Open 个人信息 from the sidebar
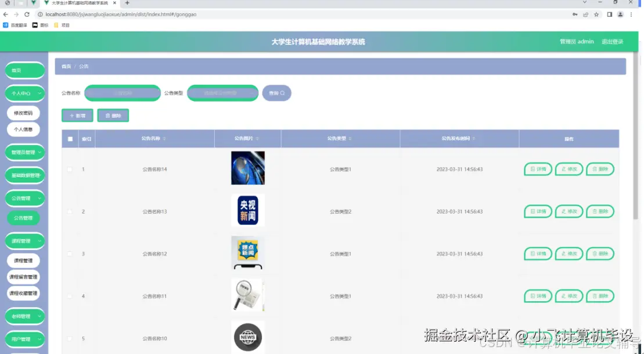Screen dimensions: 644x354 [23, 129]
